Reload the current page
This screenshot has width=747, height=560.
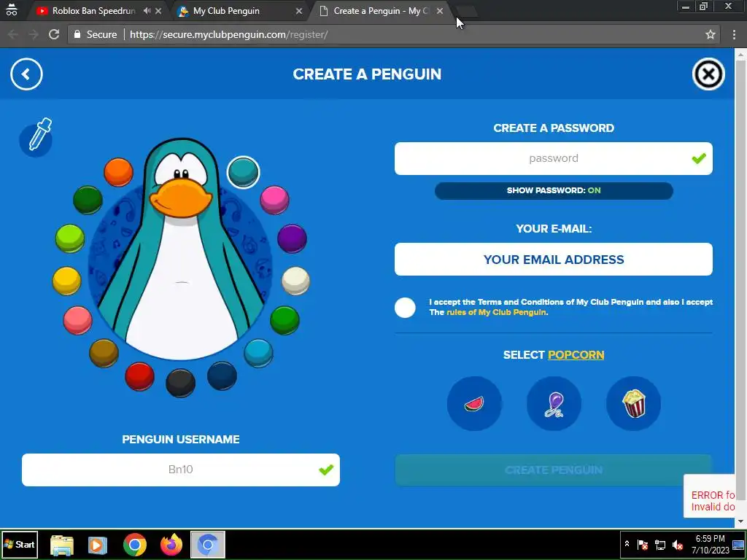[54, 34]
